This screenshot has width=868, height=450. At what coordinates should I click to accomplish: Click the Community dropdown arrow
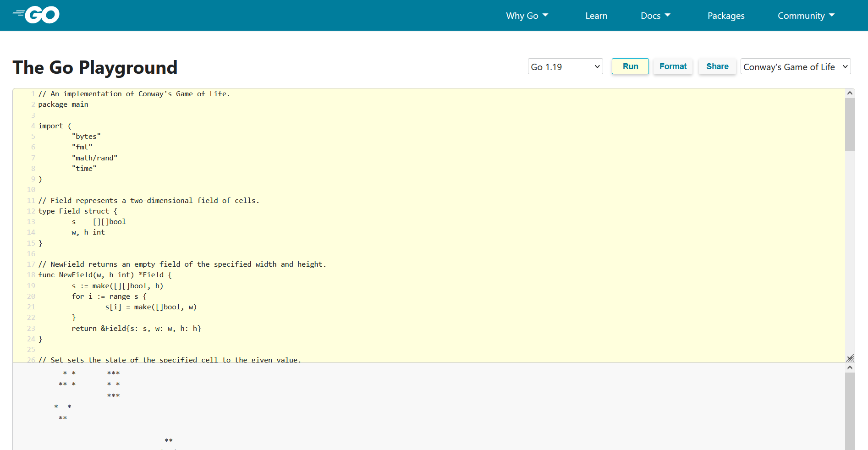[832, 15]
